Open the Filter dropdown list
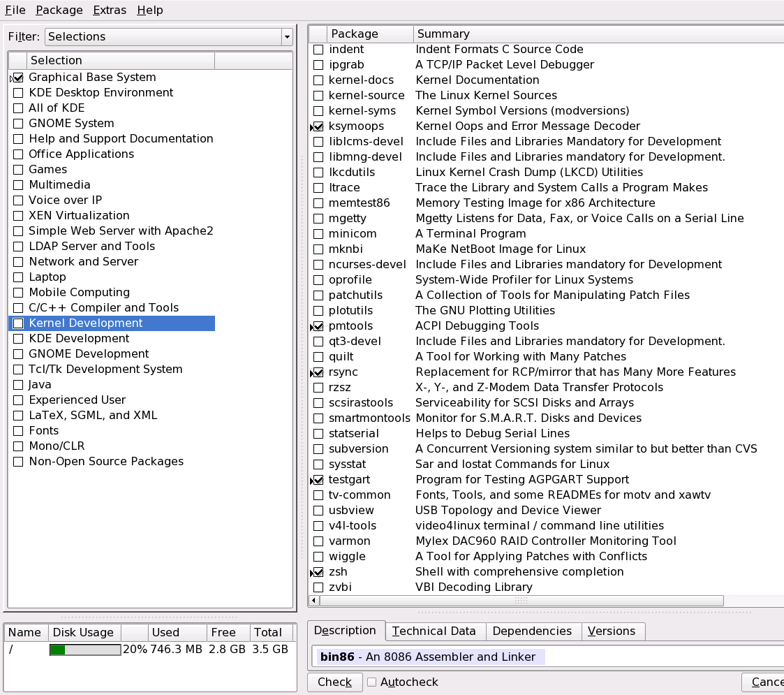This screenshot has width=784, height=695. (x=286, y=37)
